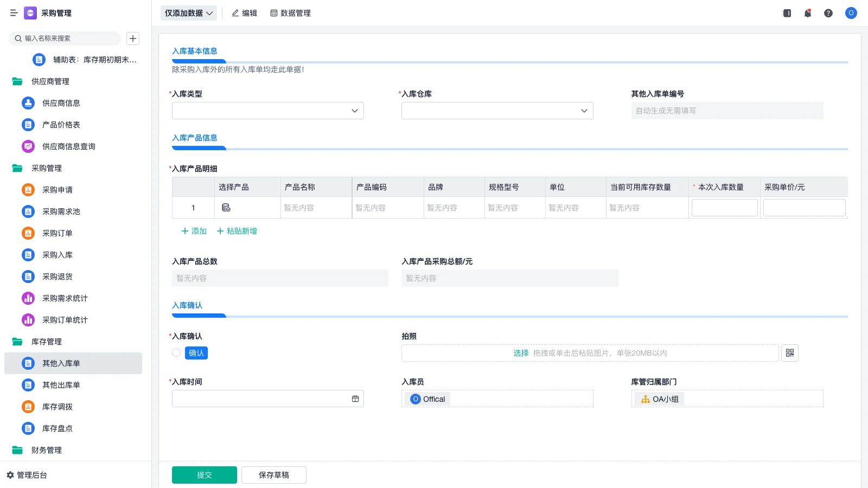Click the 采购申请 workflow icon
868x488 pixels.
point(28,190)
